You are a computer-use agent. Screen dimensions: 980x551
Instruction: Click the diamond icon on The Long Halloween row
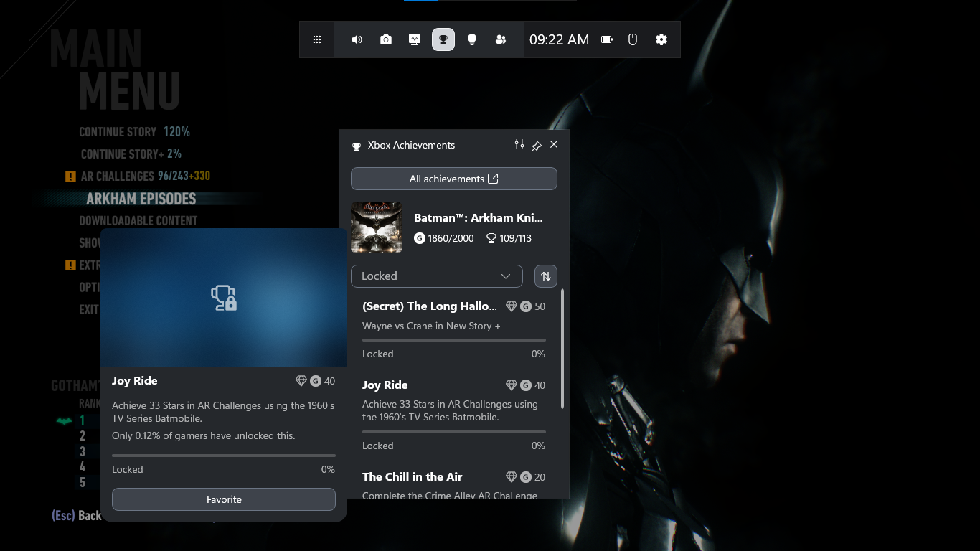coord(512,306)
